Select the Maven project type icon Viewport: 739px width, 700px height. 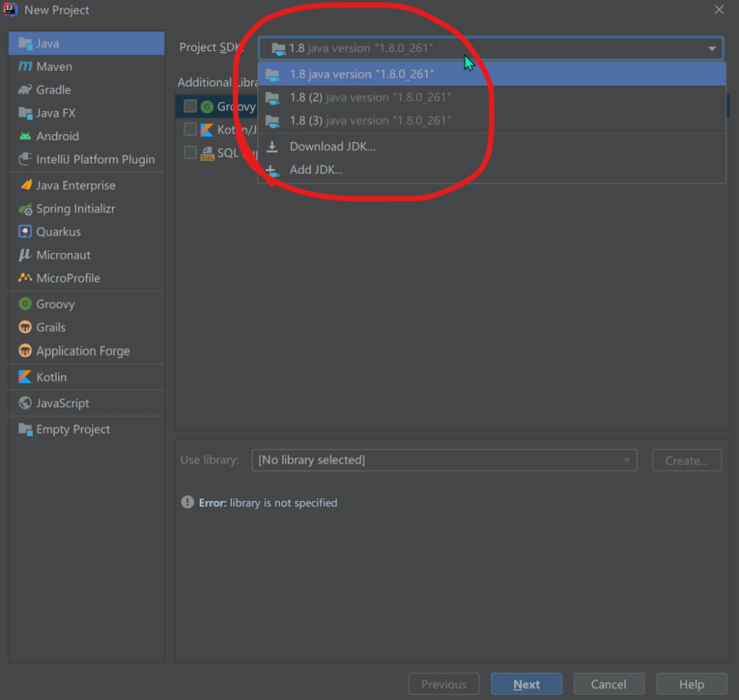25,66
